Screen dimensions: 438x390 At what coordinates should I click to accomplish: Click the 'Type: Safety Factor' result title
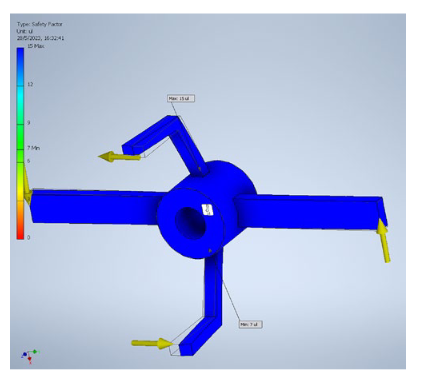[40, 24]
